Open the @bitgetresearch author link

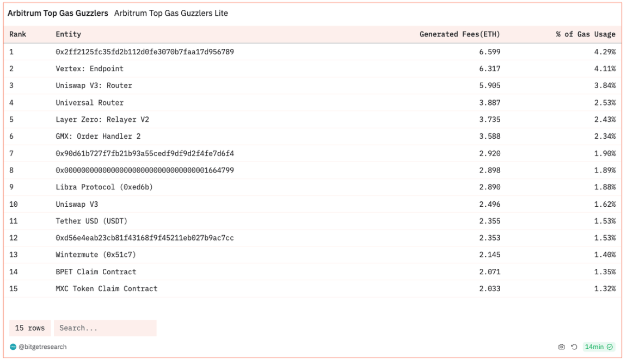(x=42, y=347)
